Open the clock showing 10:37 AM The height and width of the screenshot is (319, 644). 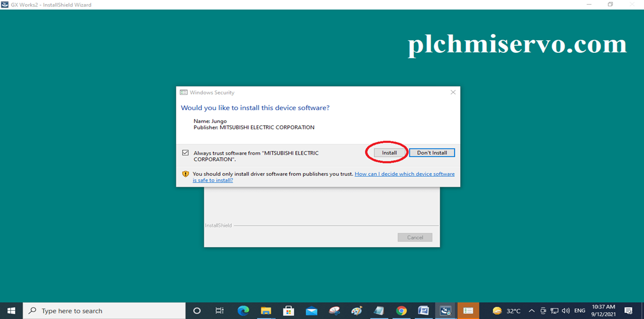[604, 311]
